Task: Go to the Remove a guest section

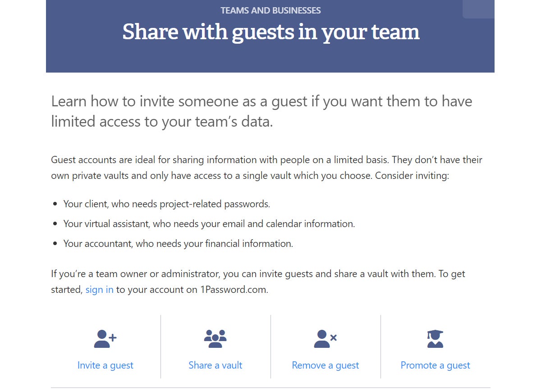Action: point(325,365)
